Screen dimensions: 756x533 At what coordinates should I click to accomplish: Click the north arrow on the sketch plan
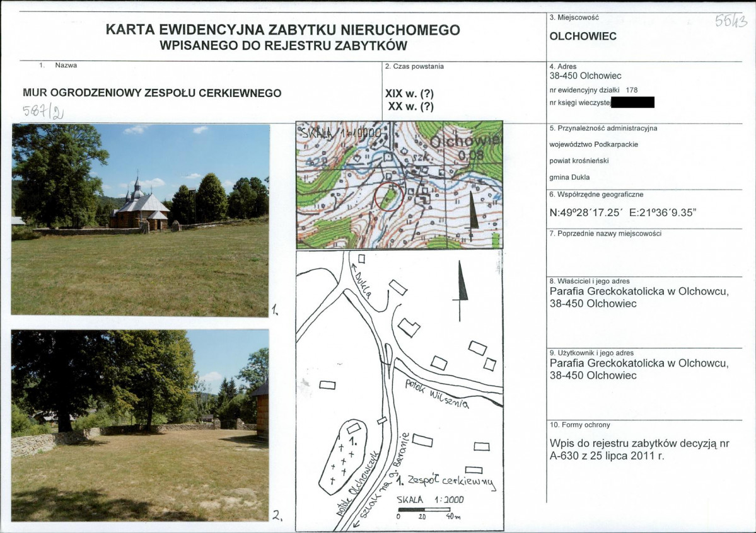[x=461, y=290]
